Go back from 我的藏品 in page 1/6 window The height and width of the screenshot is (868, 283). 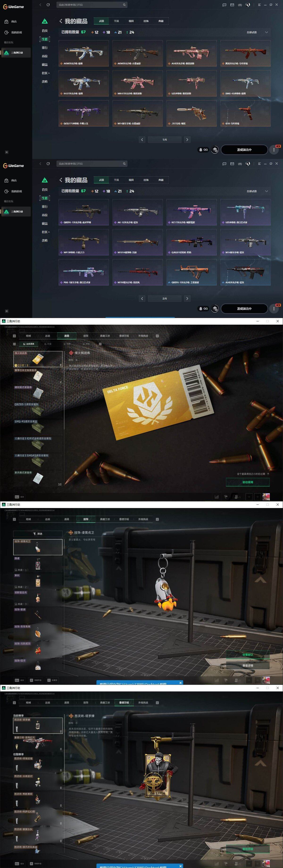[x=61, y=21]
